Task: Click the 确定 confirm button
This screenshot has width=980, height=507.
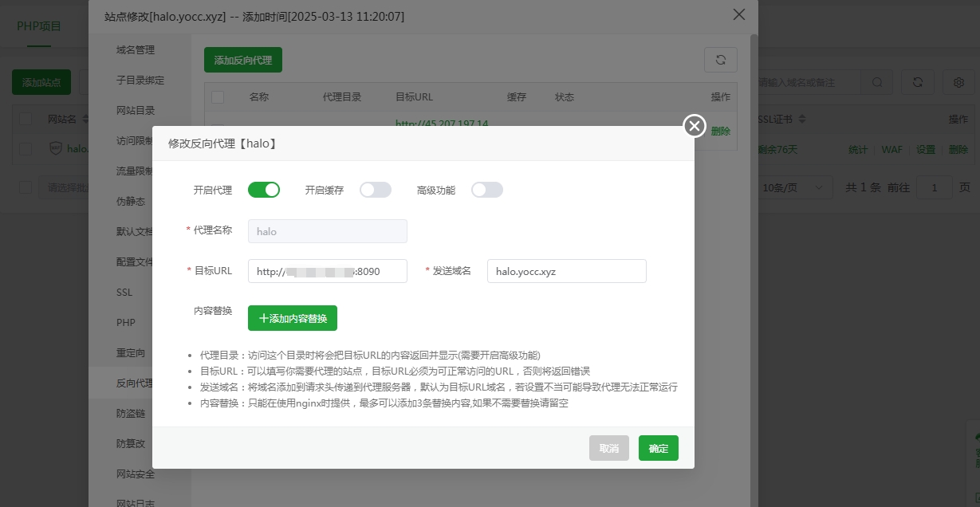Action: click(658, 448)
